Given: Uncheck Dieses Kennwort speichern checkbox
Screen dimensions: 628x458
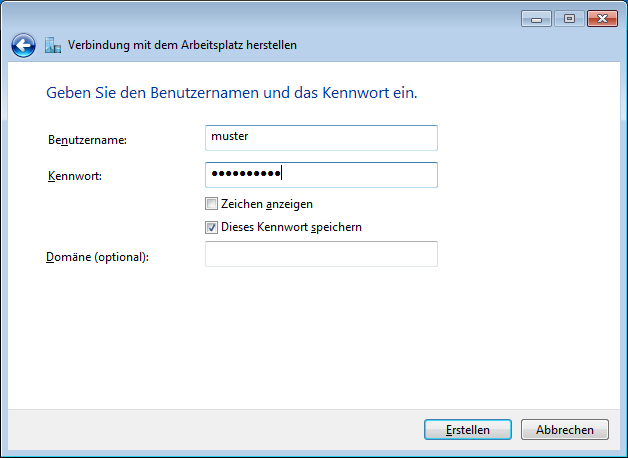Looking at the screenshot, I should pyautogui.click(x=211, y=227).
